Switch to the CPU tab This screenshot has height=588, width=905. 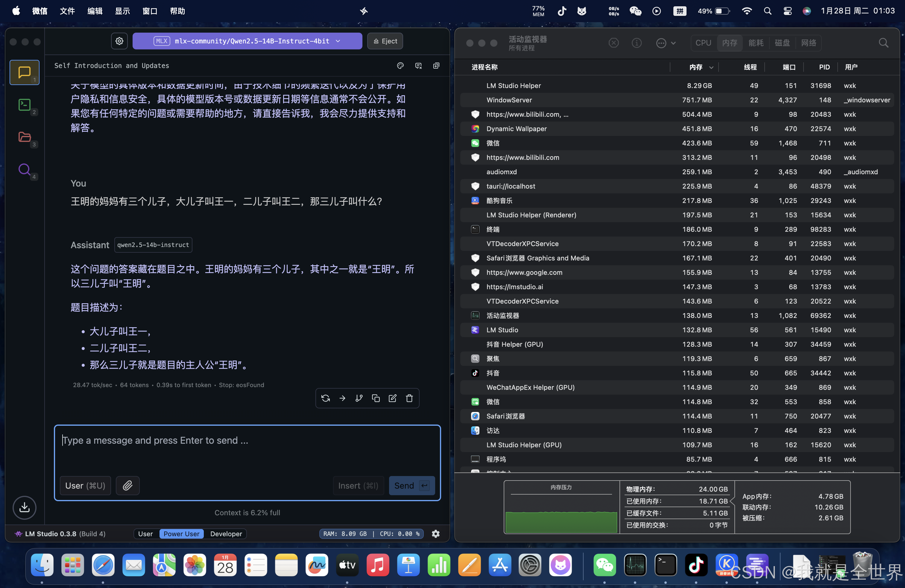tap(703, 43)
